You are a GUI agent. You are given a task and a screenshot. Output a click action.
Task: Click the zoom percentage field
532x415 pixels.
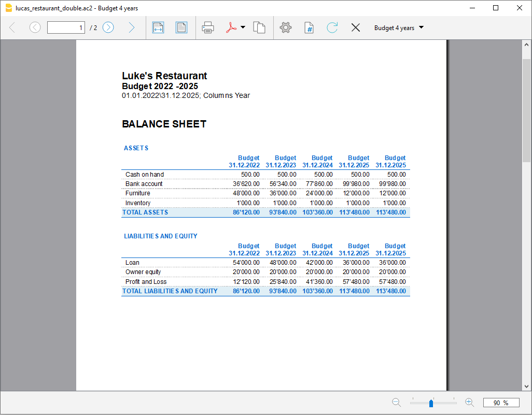[501, 403]
